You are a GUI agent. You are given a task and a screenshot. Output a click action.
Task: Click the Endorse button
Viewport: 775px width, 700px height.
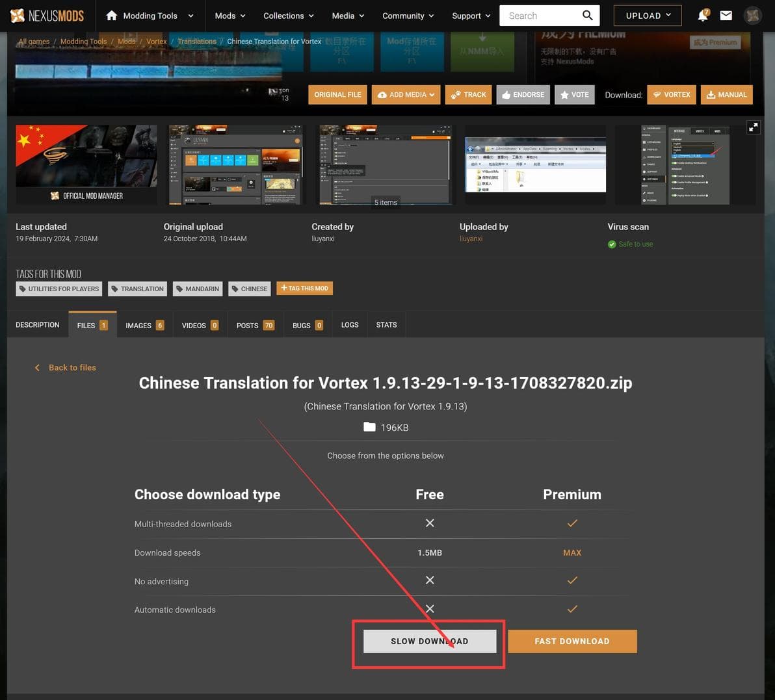(523, 94)
